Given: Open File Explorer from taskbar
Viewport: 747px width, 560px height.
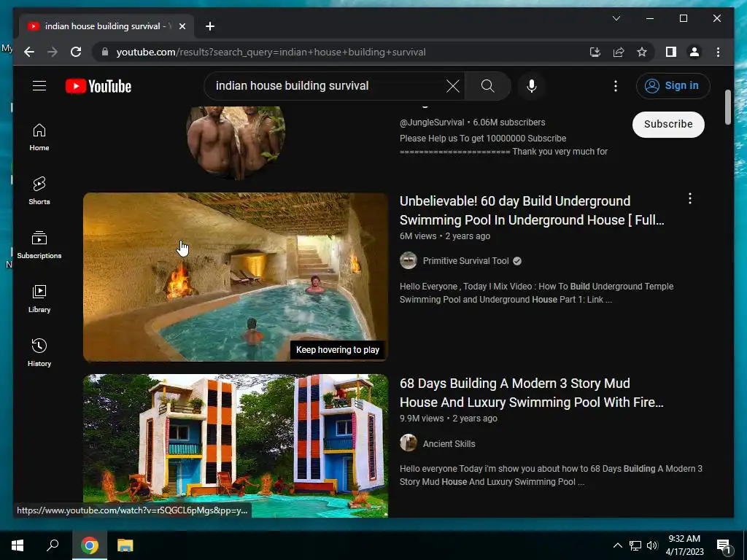Looking at the screenshot, I should pos(125,545).
